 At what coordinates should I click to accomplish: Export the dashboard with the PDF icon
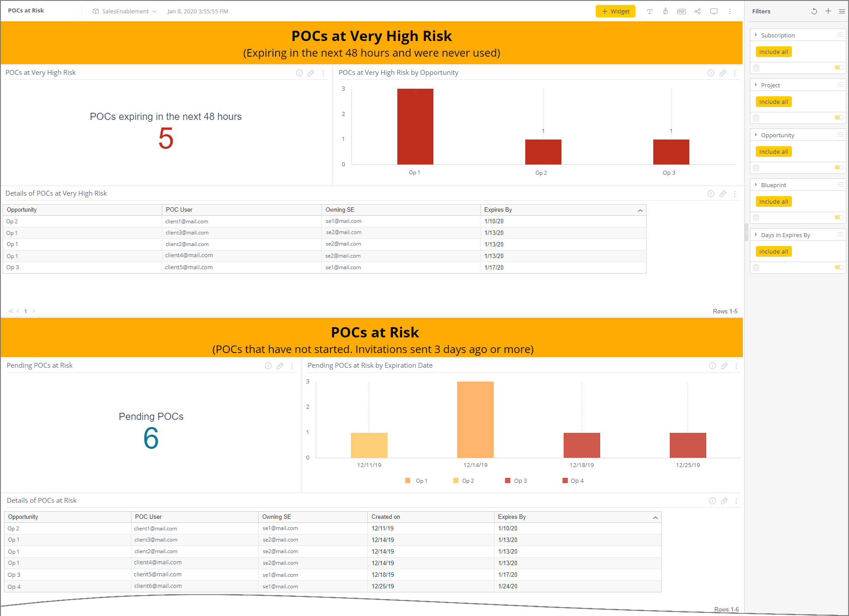(681, 12)
